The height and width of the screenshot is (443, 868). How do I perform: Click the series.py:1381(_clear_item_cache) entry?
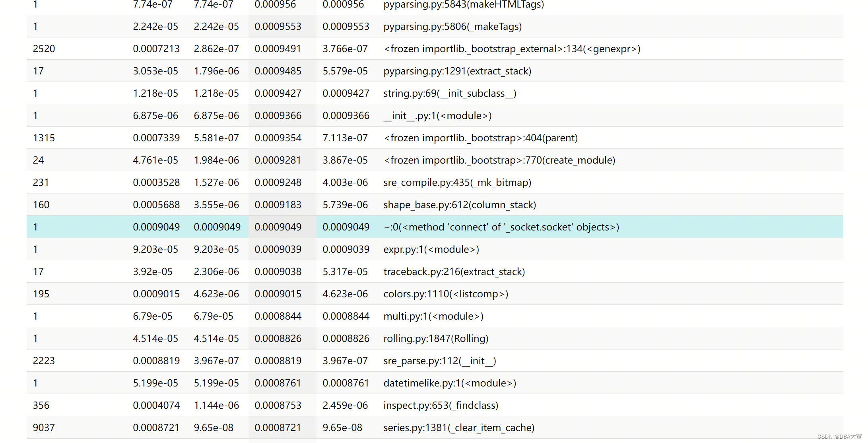coord(458,427)
